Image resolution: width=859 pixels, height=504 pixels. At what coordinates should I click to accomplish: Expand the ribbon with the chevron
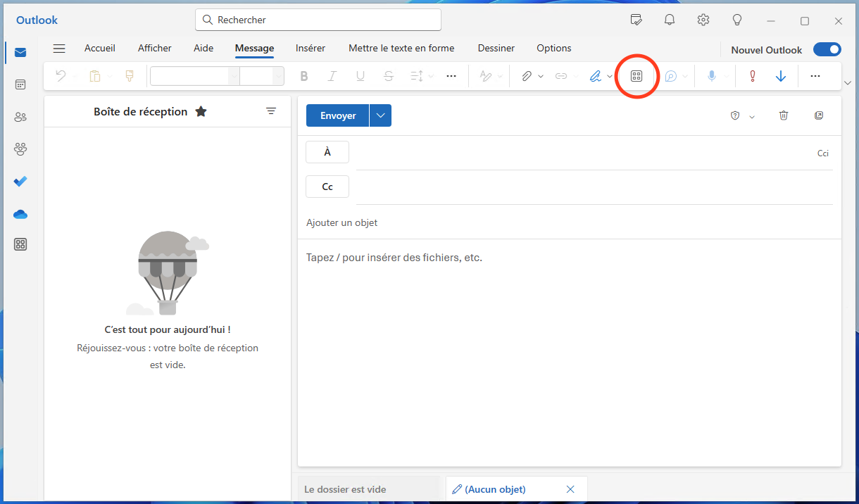point(847,84)
